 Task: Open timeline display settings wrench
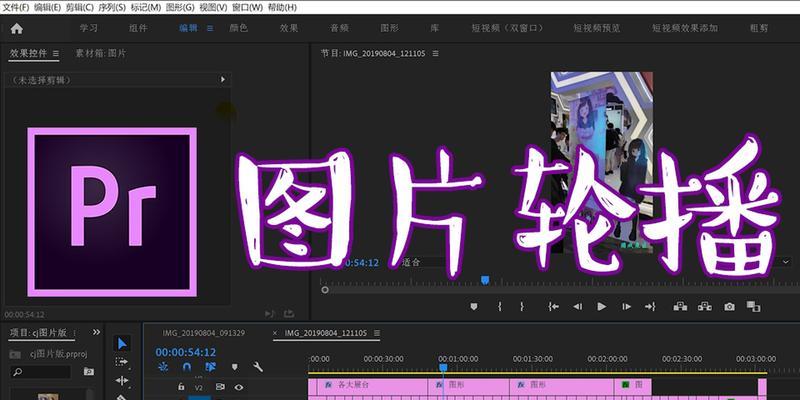(258, 366)
